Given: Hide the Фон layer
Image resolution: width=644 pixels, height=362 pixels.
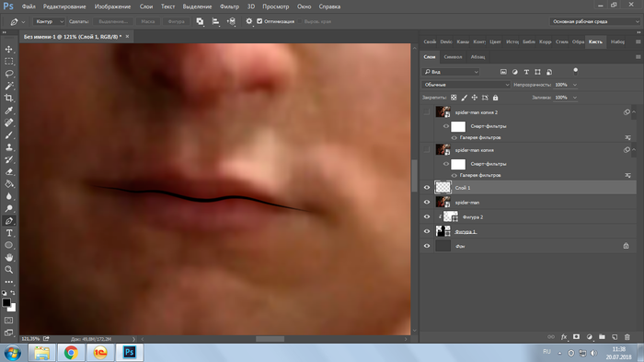Looking at the screenshot, I should pyautogui.click(x=426, y=246).
